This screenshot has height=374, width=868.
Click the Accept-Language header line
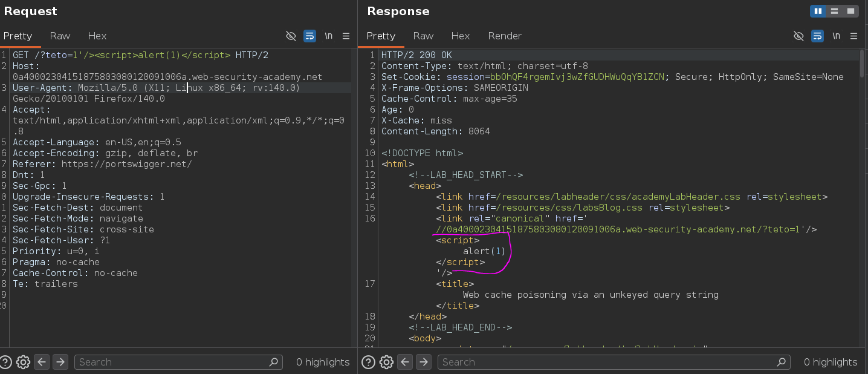coord(97,142)
